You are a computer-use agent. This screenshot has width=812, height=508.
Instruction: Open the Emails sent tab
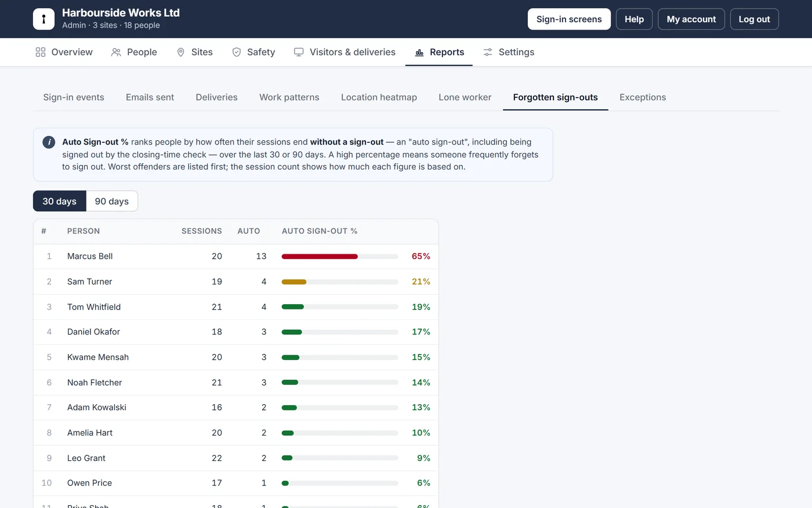150,98
